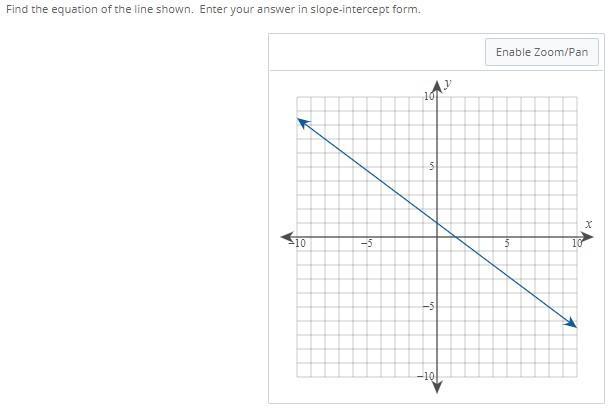Click the upward arrowhead of the y-axis
616x415 pixels.
tap(437, 87)
